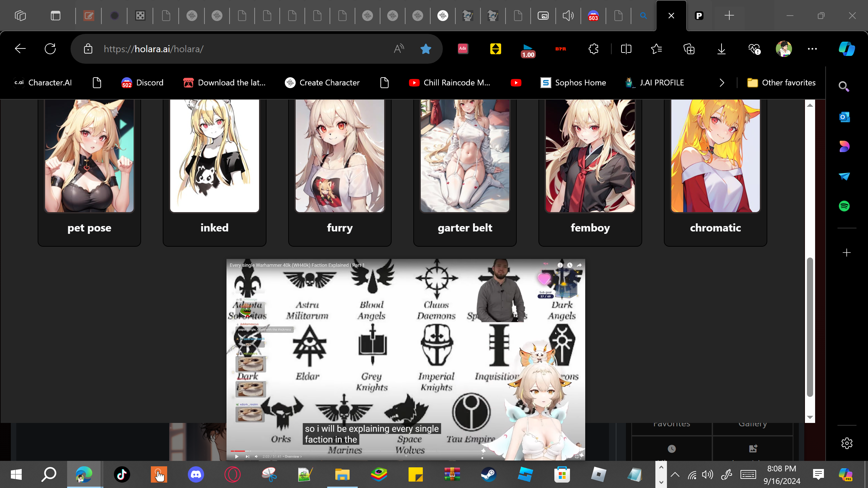The width and height of the screenshot is (868, 488).
Task: Expand the Other favorites folder
Action: [781, 83]
